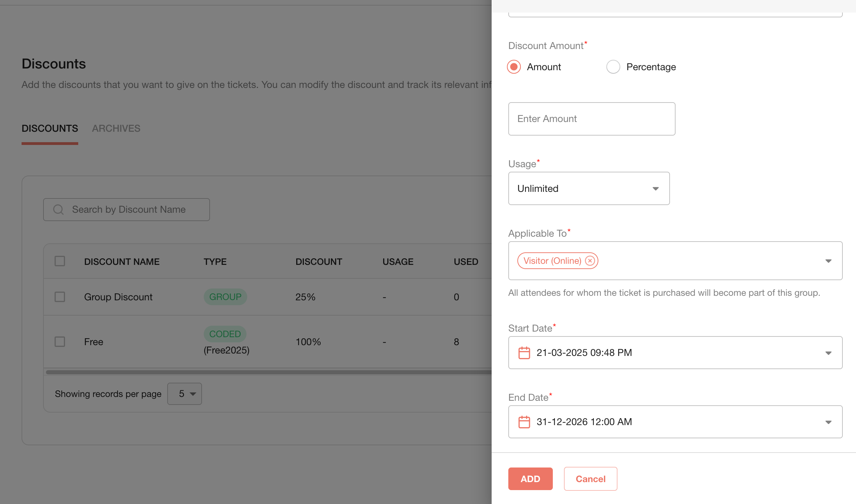Tick the Free row checkbox
Viewport: 856px width, 504px height.
(x=60, y=342)
